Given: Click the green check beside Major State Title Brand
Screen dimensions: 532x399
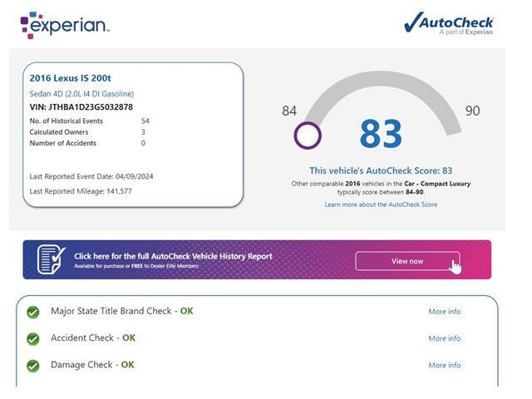Looking at the screenshot, I should (33, 312).
